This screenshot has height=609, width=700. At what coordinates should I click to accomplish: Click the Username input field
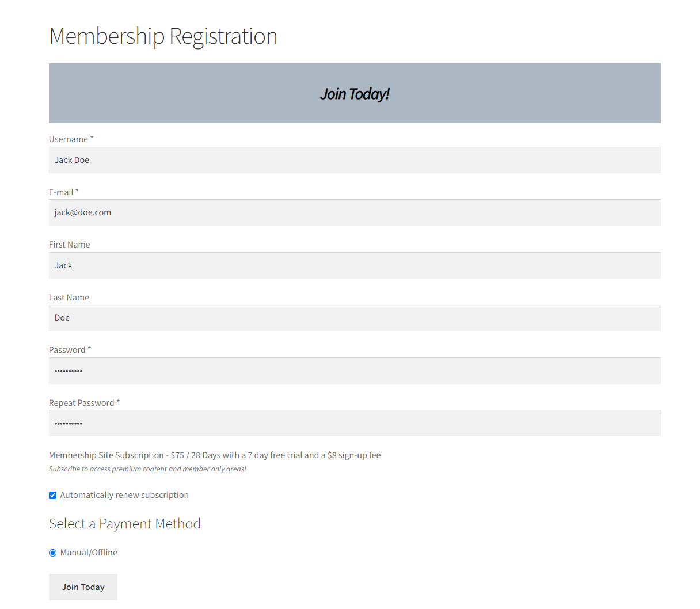pos(355,160)
